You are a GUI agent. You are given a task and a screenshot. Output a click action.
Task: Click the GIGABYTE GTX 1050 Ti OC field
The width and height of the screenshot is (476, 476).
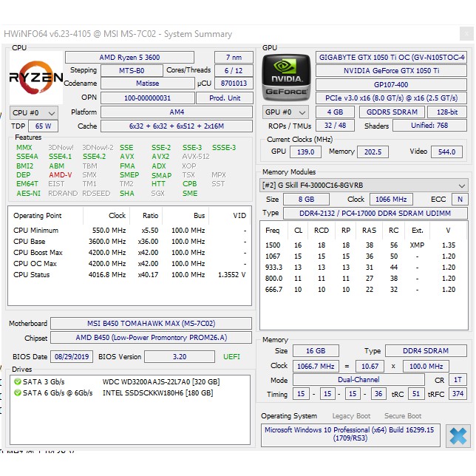tap(391, 57)
